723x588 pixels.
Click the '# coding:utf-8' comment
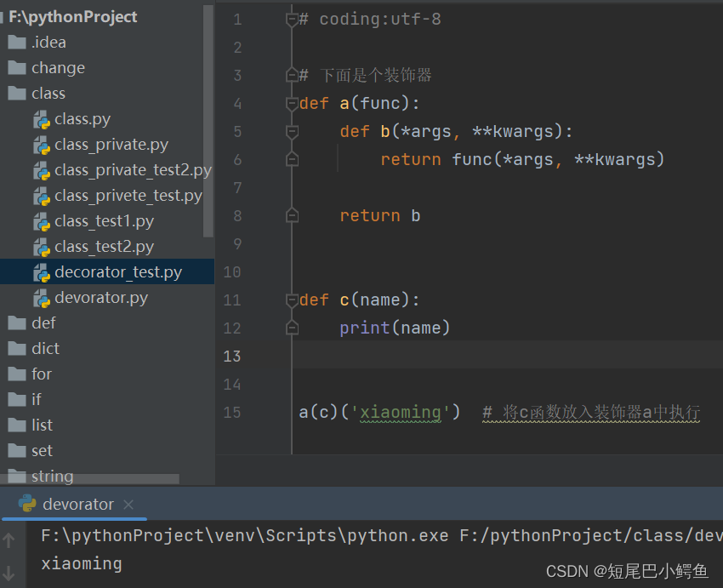click(370, 20)
